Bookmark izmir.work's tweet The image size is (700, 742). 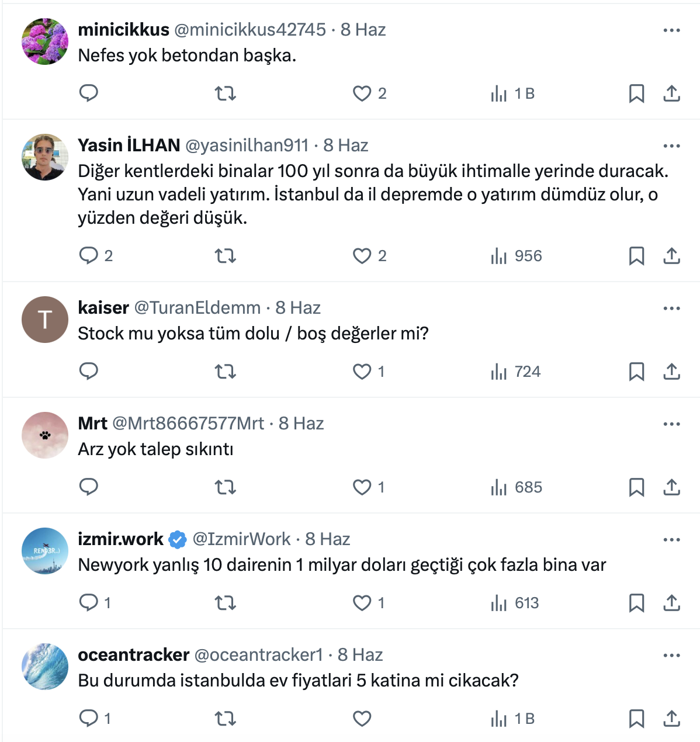point(636,603)
